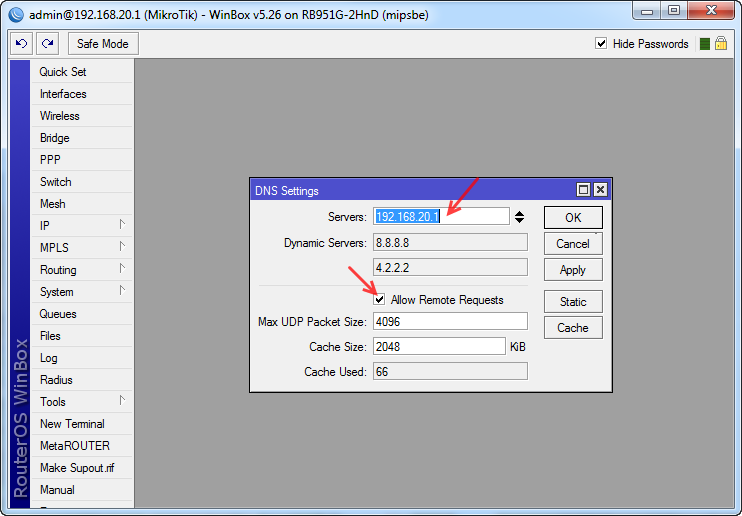Click the WinBox title bar app icon
Image resolution: width=742 pixels, height=516 pixels.
coord(15,11)
